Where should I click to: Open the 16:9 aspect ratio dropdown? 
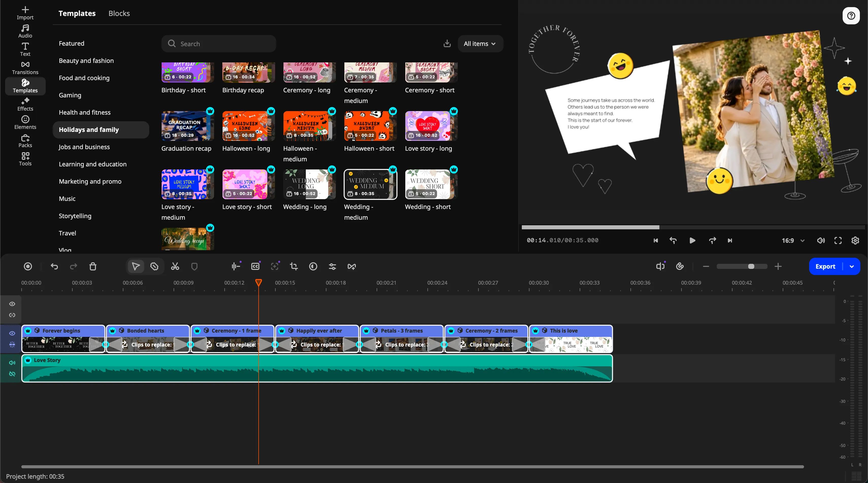pos(793,240)
